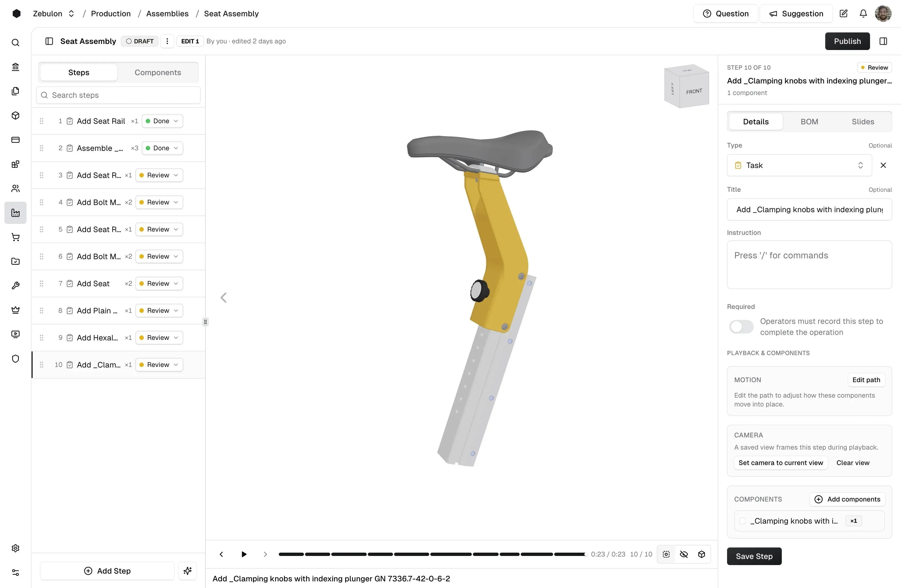Check the _Clamping knobs component checkbox
The image size is (901, 588).
pyautogui.click(x=743, y=521)
